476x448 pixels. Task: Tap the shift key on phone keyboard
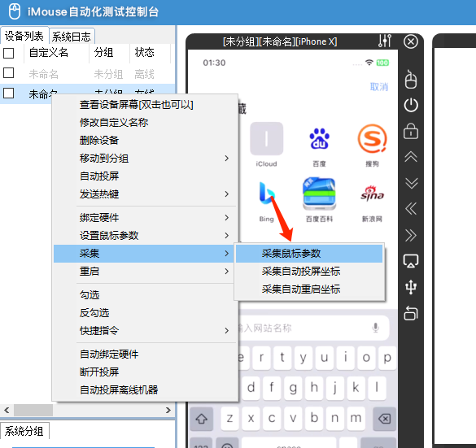[201, 419]
